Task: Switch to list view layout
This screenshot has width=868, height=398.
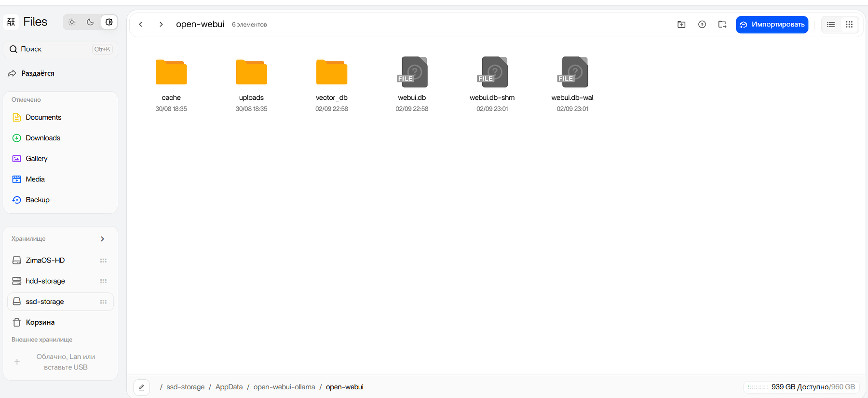Action: pos(831,25)
